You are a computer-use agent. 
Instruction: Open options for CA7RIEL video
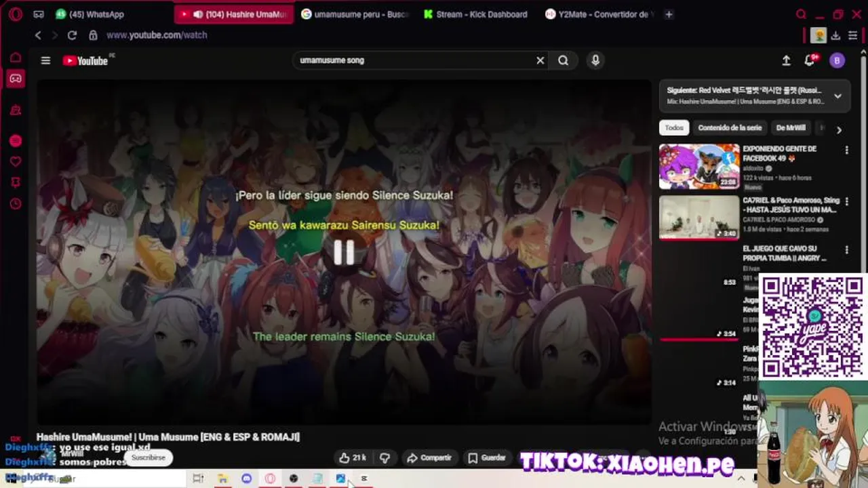(846, 201)
